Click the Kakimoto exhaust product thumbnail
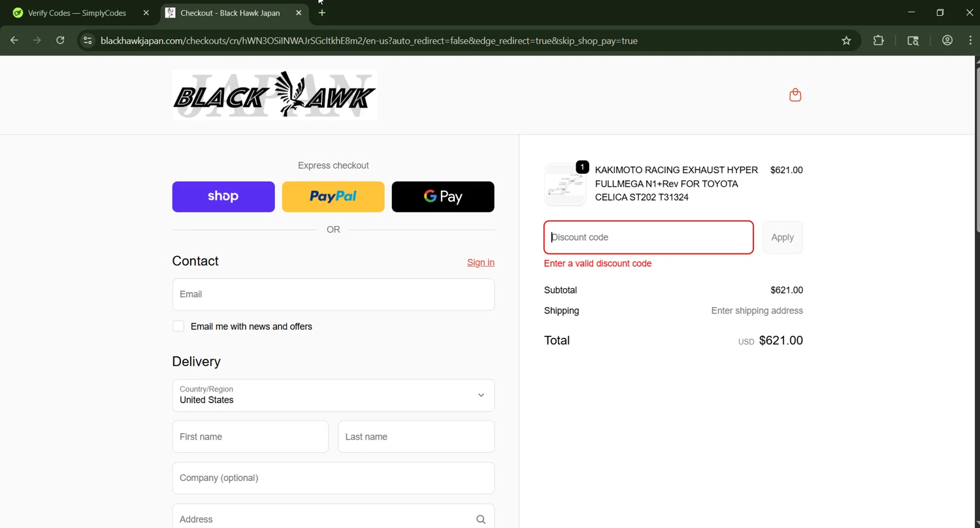980x528 pixels. pos(565,184)
